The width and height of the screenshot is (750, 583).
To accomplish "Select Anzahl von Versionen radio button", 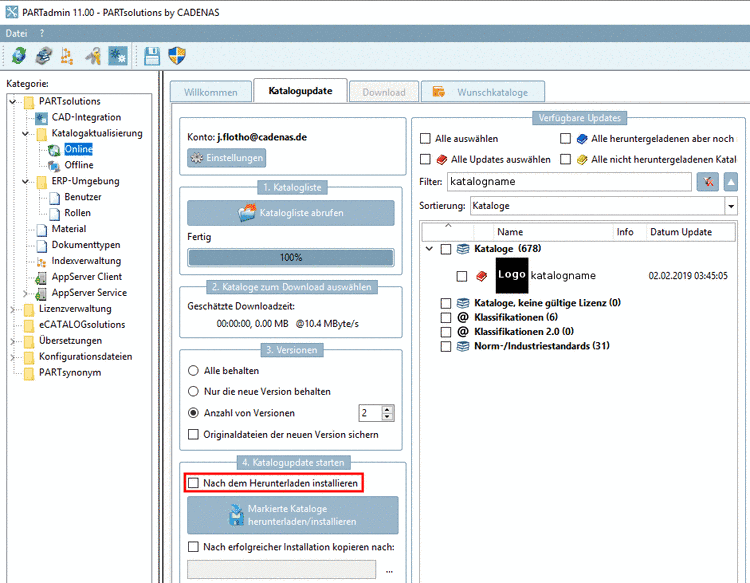I will 193,413.
